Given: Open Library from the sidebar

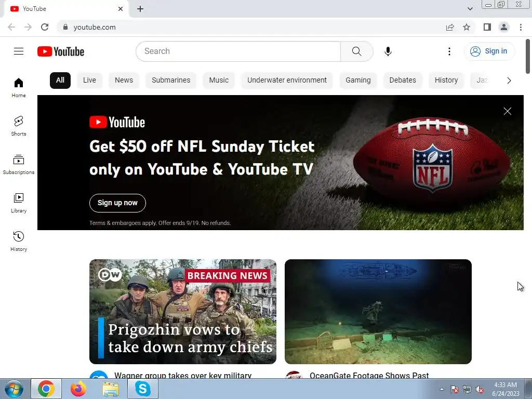Looking at the screenshot, I should (x=19, y=203).
